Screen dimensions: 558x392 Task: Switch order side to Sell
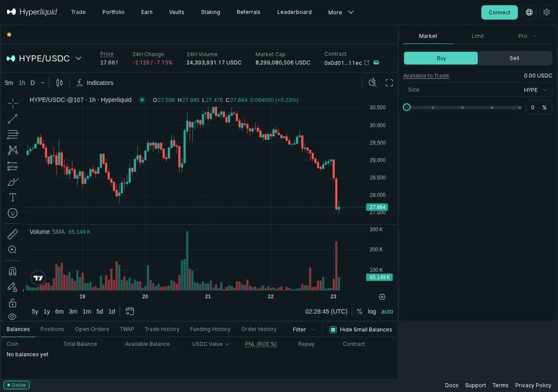pyautogui.click(x=514, y=58)
